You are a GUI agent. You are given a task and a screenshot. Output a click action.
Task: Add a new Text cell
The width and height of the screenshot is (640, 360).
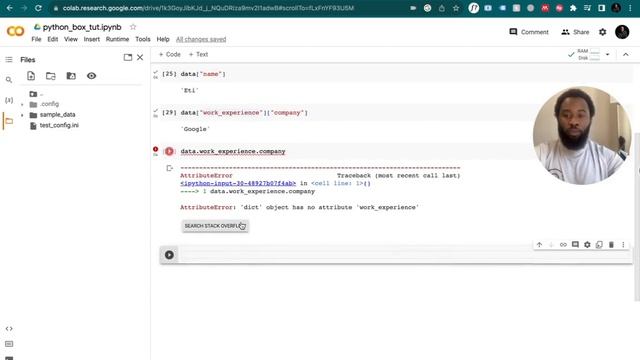(198, 54)
